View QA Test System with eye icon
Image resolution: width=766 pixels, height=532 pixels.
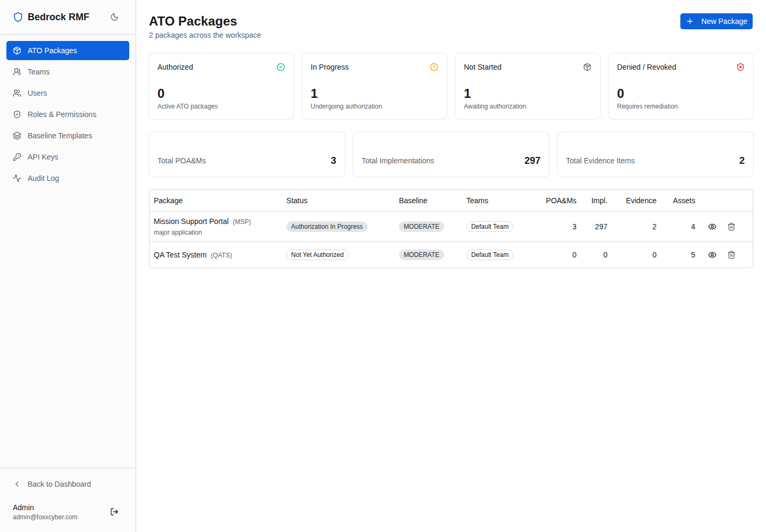712,255
